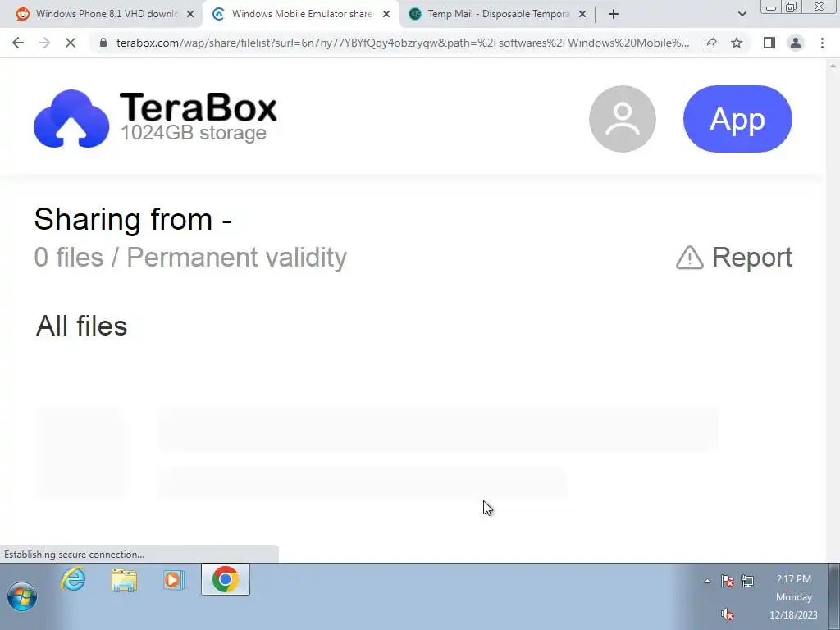This screenshot has width=840, height=630.
Task: Click the padlock site info icon
Action: [x=103, y=43]
